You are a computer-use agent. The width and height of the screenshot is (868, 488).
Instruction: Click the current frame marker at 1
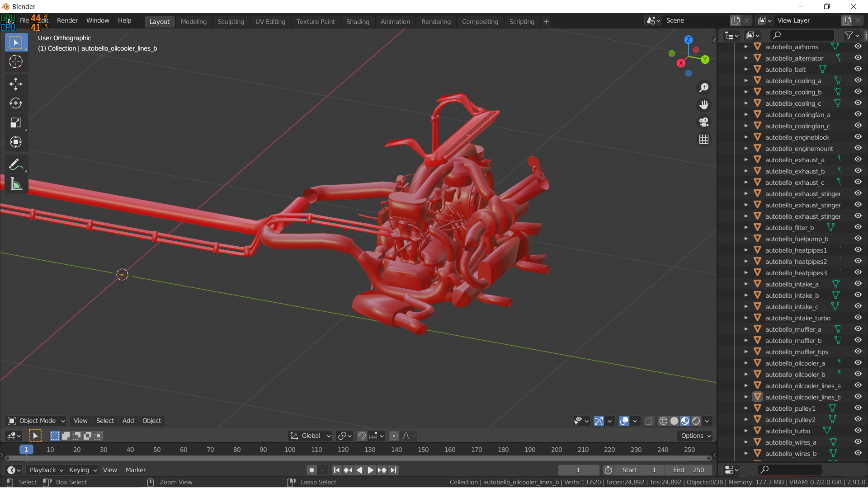(x=26, y=450)
